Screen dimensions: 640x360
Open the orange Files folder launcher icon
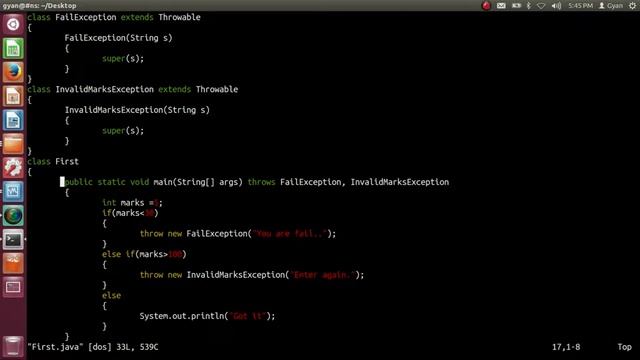point(13,144)
